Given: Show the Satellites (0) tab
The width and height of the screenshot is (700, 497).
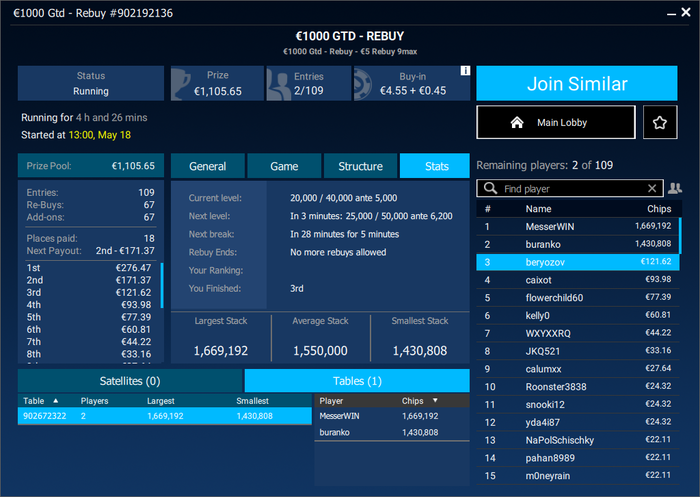Looking at the screenshot, I should pyautogui.click(x=130, y=381).
